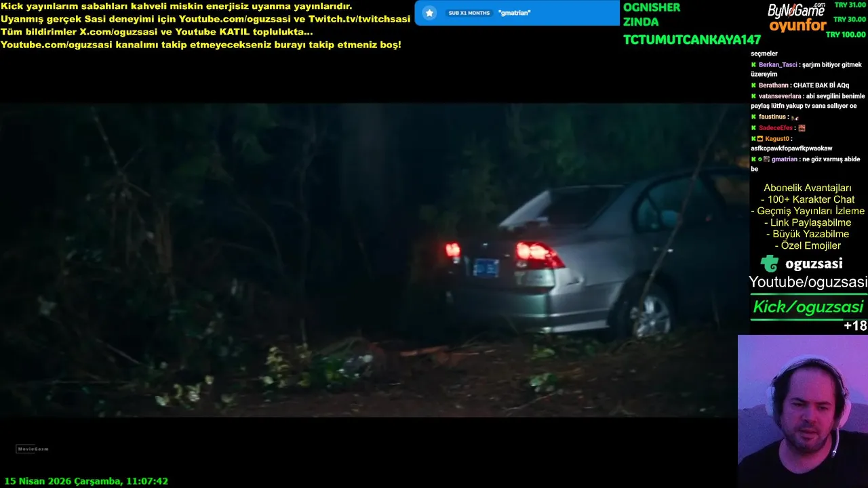Click the line with Youtube.com/oguzsasi and Twitch.tv/twitchsasi
Image resolution: width=868 pixels, height=488 pixels.
(205, 19)
